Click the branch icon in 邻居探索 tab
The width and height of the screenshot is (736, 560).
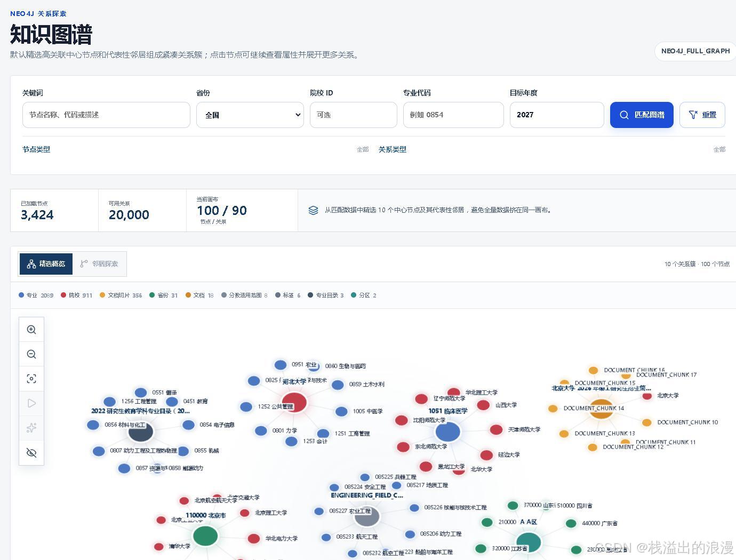click(x=84, y=264)
